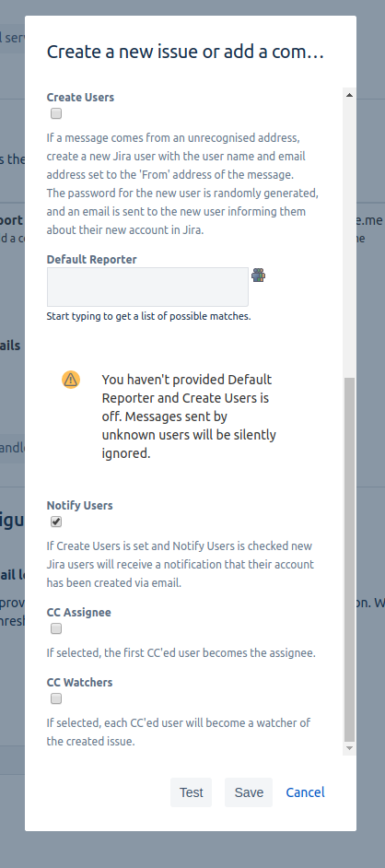Save the mail handler settings

pyautogui.click(x=249, y=792)
